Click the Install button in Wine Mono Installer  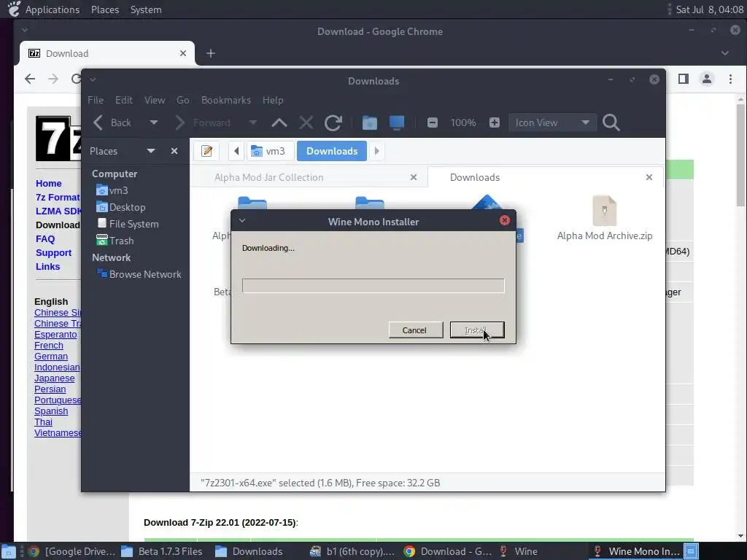477,330
